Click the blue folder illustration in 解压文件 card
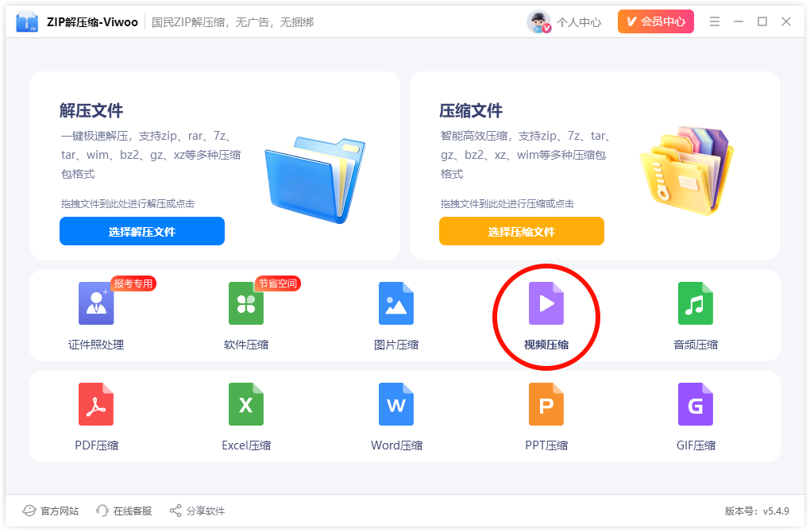This screenshot has width=810, height=532. point(315,179)
